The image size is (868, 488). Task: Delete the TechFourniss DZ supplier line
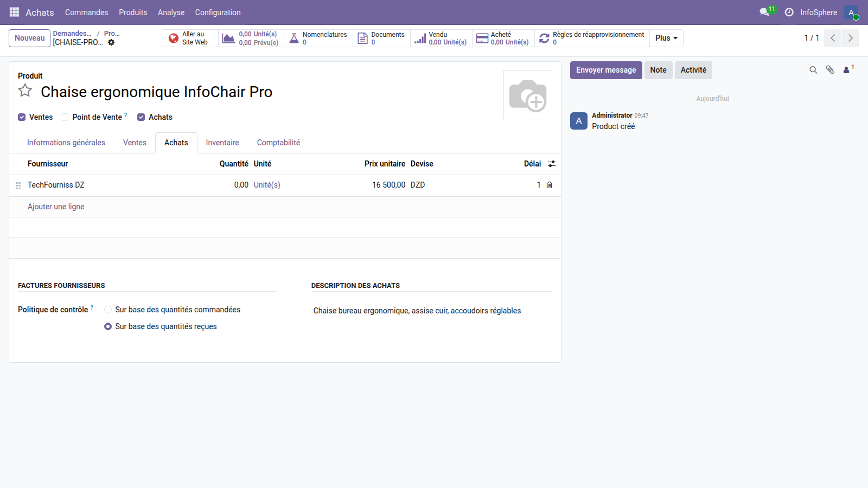[549, 185]
